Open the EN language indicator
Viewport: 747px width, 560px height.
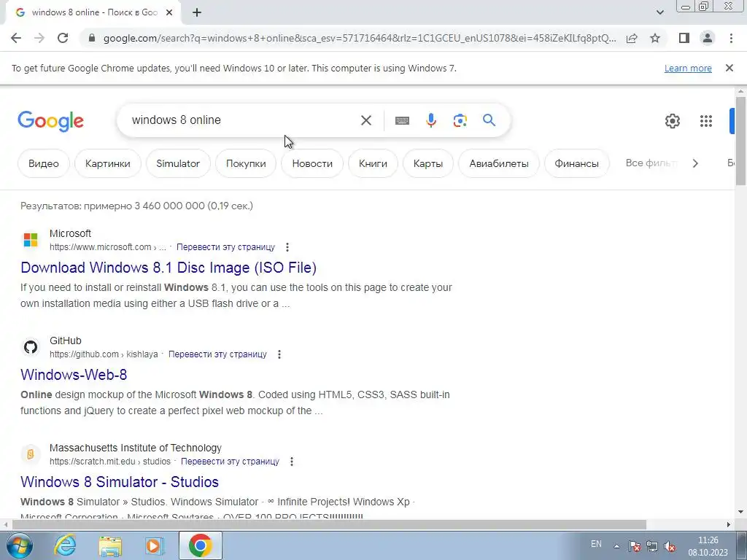(596, 544)
